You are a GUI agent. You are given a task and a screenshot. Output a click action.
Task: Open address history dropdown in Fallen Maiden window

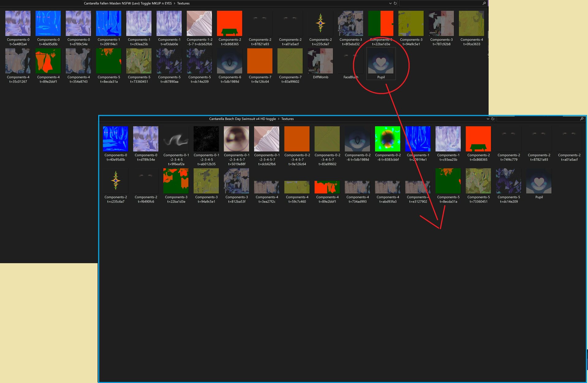point(390,3)
